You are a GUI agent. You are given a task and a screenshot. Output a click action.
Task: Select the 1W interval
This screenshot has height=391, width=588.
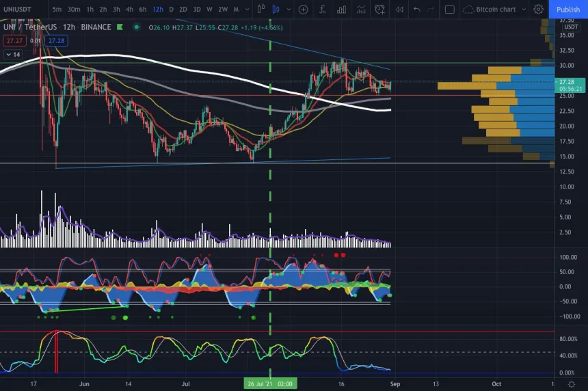pos(210,10)
